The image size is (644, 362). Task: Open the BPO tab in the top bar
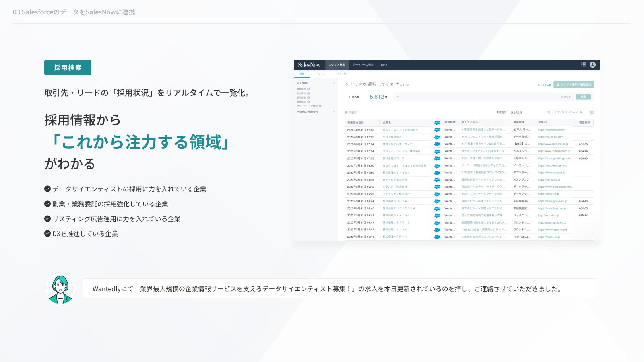(384, 65)
